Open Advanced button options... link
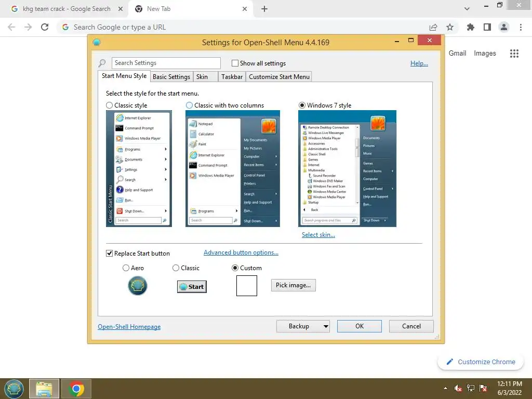The image size is (532, 399). (241, 252)
